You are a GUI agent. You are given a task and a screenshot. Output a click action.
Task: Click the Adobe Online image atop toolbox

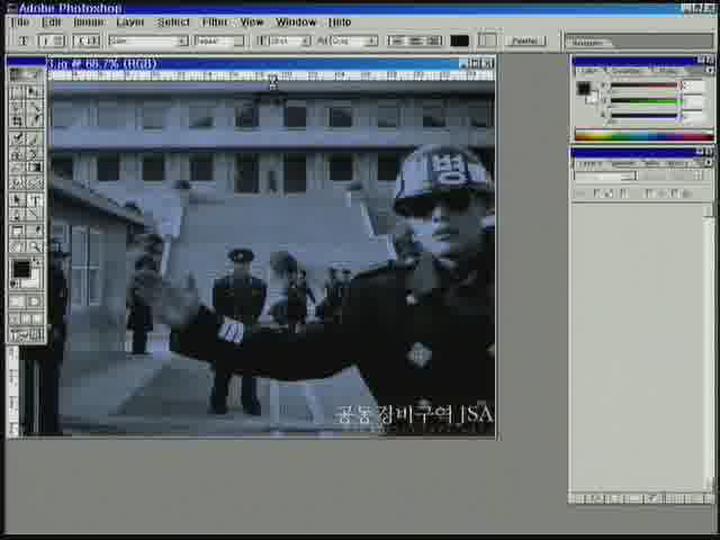coord(26,75)
